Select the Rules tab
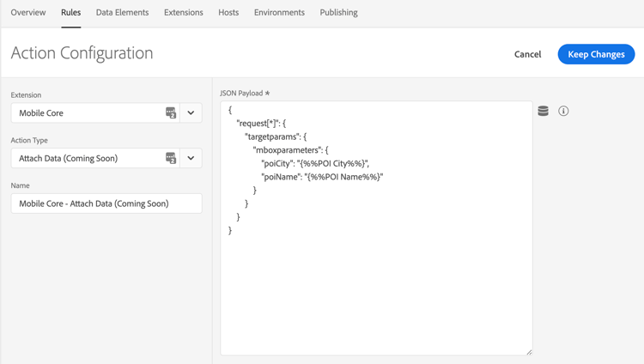644x364 pixels. tap(71, 13)
